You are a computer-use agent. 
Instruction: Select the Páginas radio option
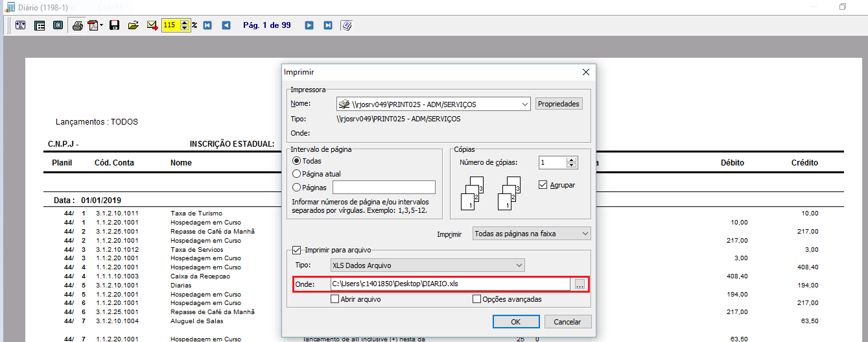297,187
